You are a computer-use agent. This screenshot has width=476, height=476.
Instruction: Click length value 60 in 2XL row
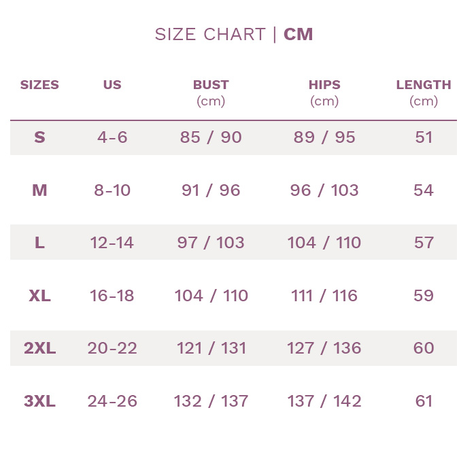coord(424,348)
